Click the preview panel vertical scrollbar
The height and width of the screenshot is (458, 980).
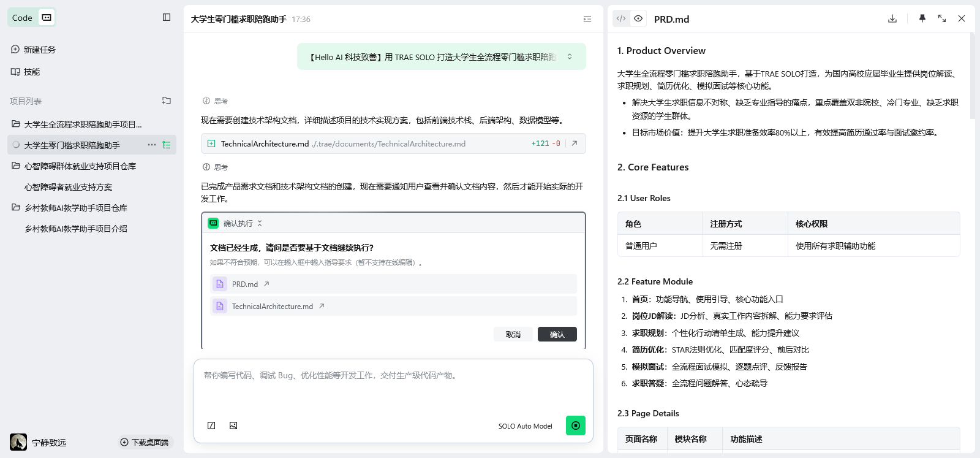[972, 77]
